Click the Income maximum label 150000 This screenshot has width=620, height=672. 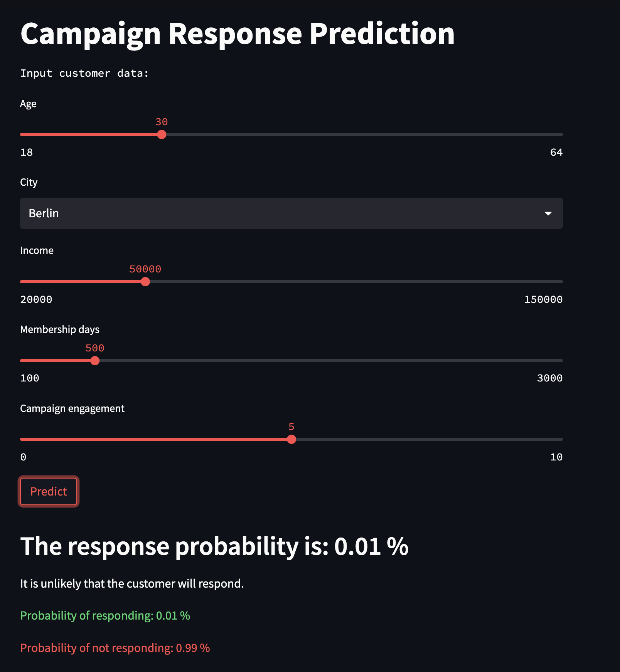click(x=543, y=300)
